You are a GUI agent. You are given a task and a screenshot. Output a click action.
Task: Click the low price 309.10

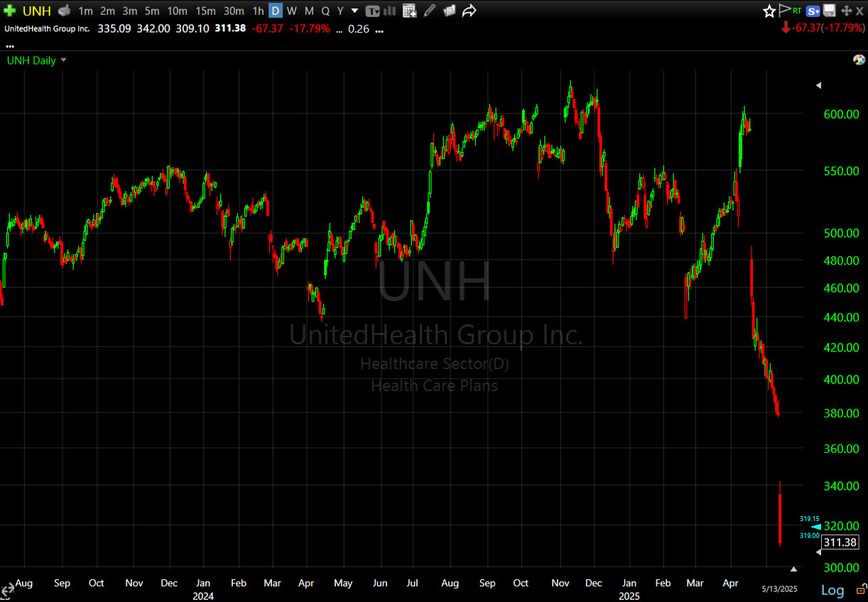[x=192, y=29]
